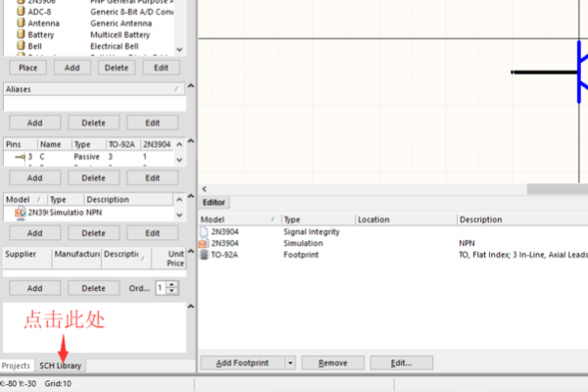The width and height of the screenshot is (588, 392).
Task: Click the Edit... model button
Action: click(x=401, y=363)
